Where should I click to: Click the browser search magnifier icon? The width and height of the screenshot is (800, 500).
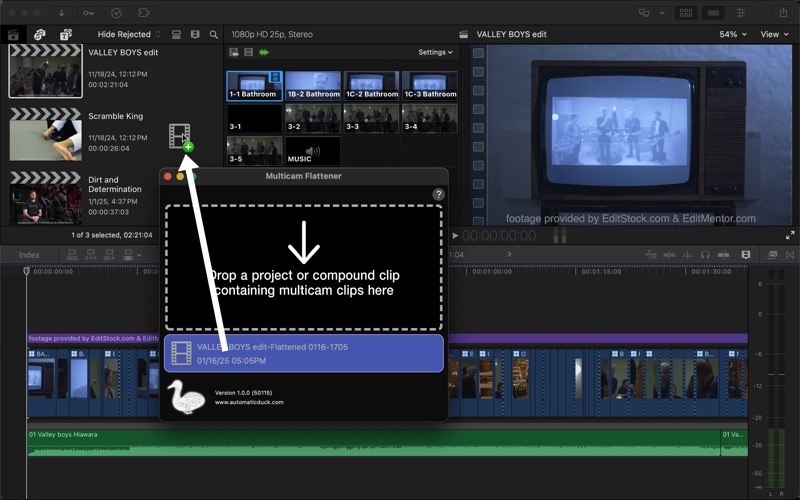214,35
